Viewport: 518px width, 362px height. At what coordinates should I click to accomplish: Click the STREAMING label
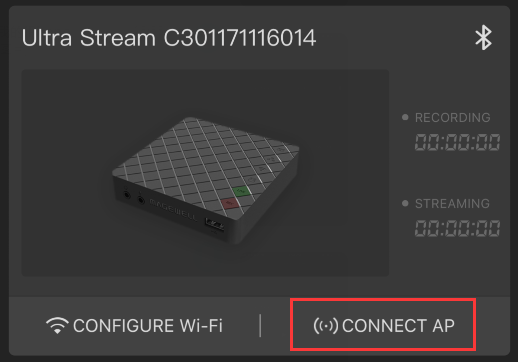(452, 203)
